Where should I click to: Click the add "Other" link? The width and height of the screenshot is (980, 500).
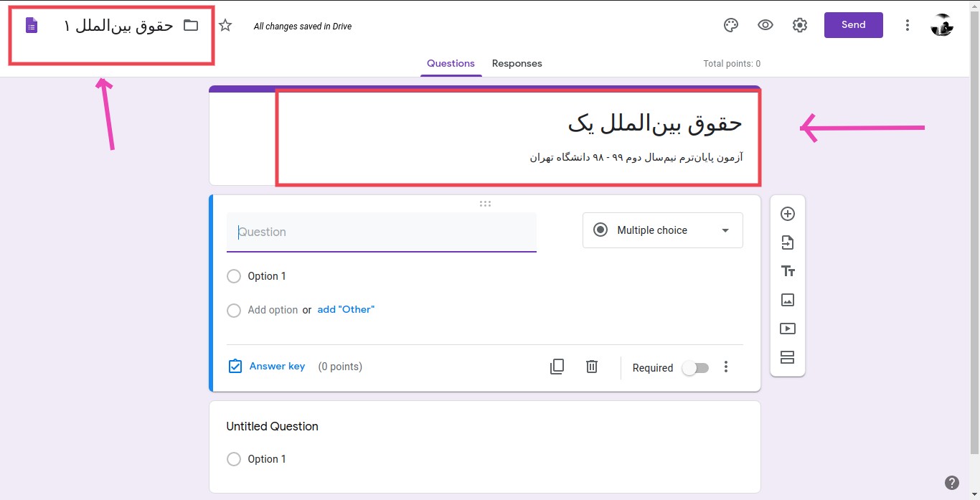tap(346, 309)
